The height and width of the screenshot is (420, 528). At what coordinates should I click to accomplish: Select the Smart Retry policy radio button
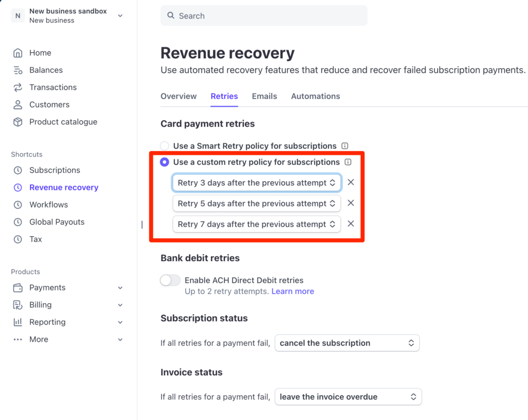click(164, 146)
